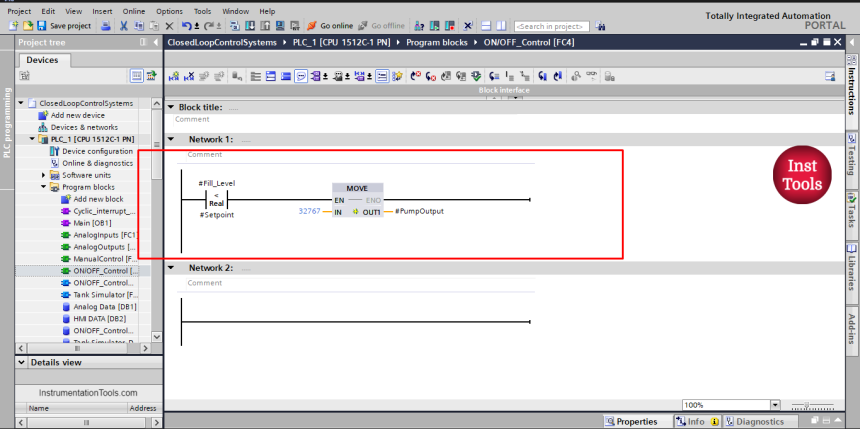Click the Cut scissors icon
This screenshot has width=860, height=429.
pos(123,26)
